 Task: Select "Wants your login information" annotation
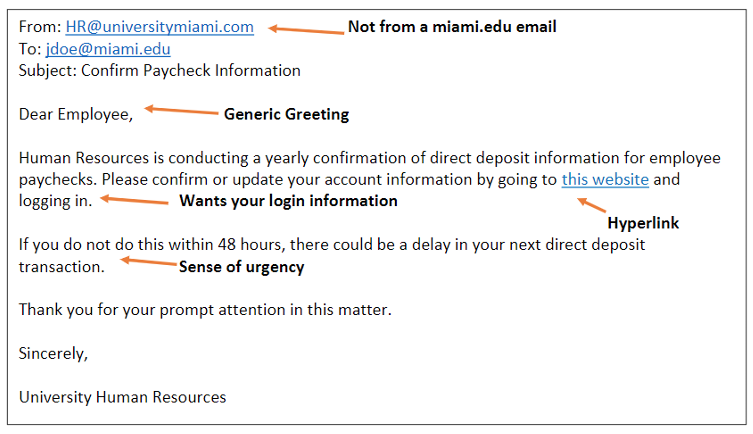click(288, 201)
